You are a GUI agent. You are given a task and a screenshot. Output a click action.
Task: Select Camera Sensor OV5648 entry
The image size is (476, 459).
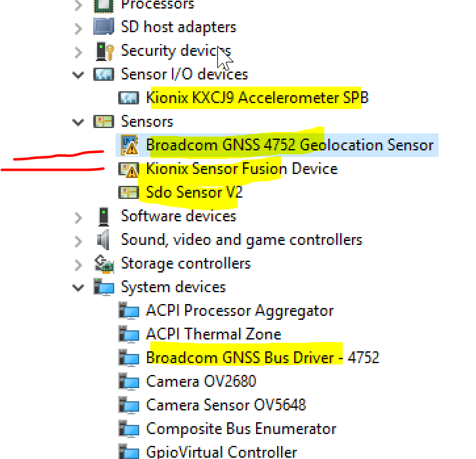(x=225, y=405)
